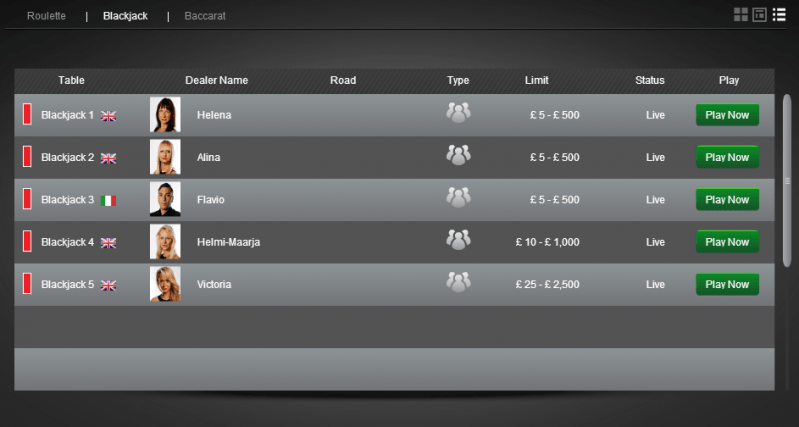Join Victoria's table with Play Now
This screenshot has height=427, width=799.
coord(727,284)
